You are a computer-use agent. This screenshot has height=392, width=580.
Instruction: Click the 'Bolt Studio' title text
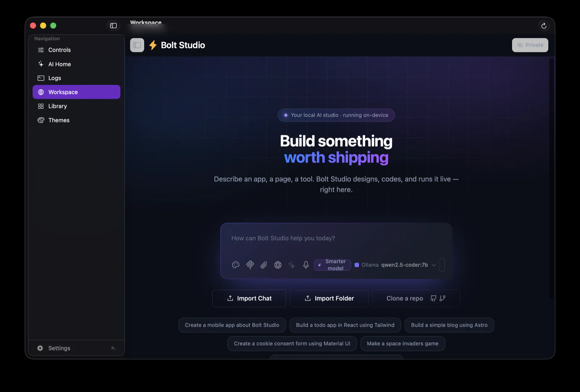click(x=183, y=45)
